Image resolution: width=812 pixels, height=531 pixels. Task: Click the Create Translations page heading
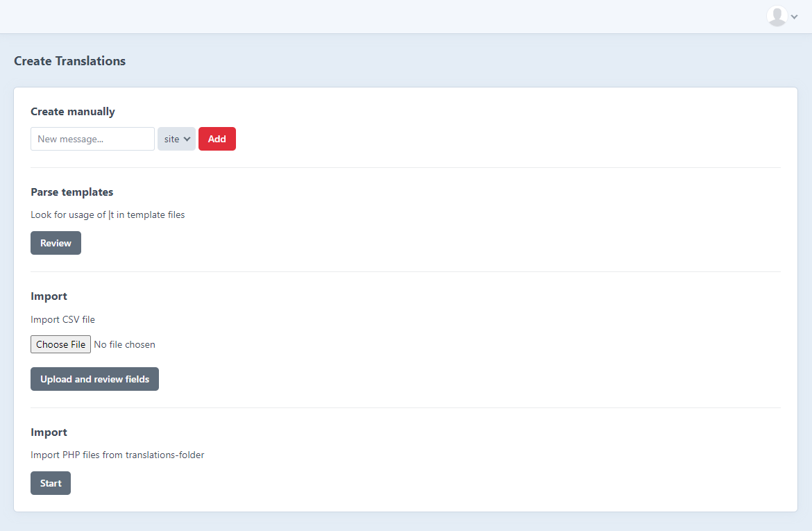(69, 61)
